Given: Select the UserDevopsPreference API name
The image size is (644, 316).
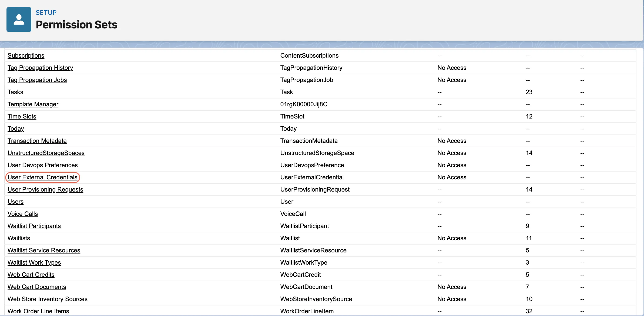Looking at the screenshot, I should pyautogui.click(x=312, y=165).
